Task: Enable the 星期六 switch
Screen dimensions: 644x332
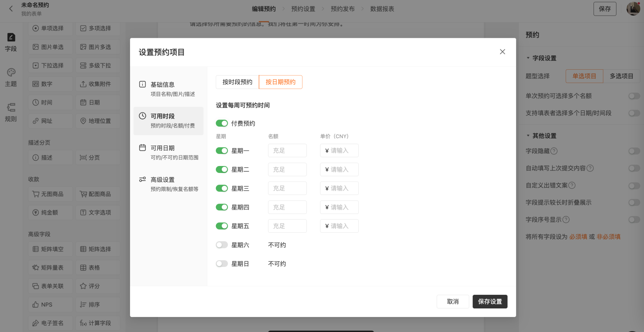Action: pos(222,245)
